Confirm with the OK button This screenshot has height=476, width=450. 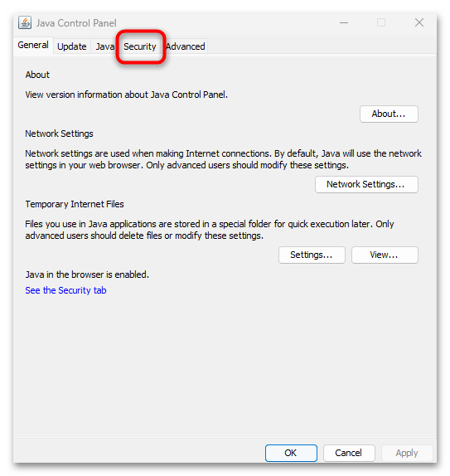[291, 453]
